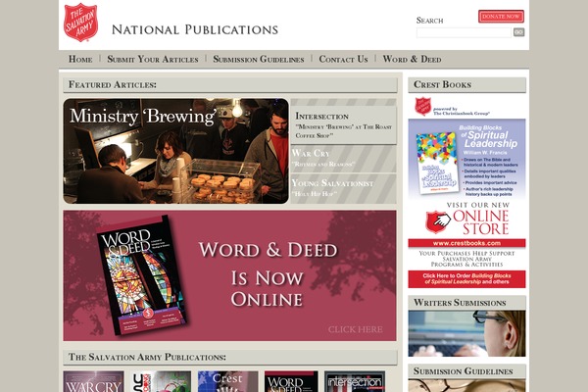Click the Crest Books heading
The height and width of the screenshot is (392, 588).
(443, 85)
